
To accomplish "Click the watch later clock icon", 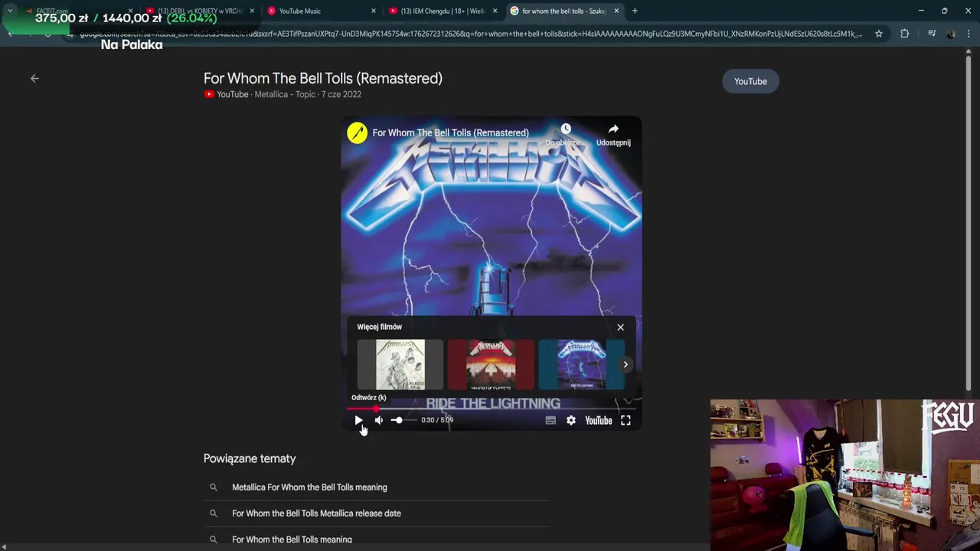I will [566, 129].
